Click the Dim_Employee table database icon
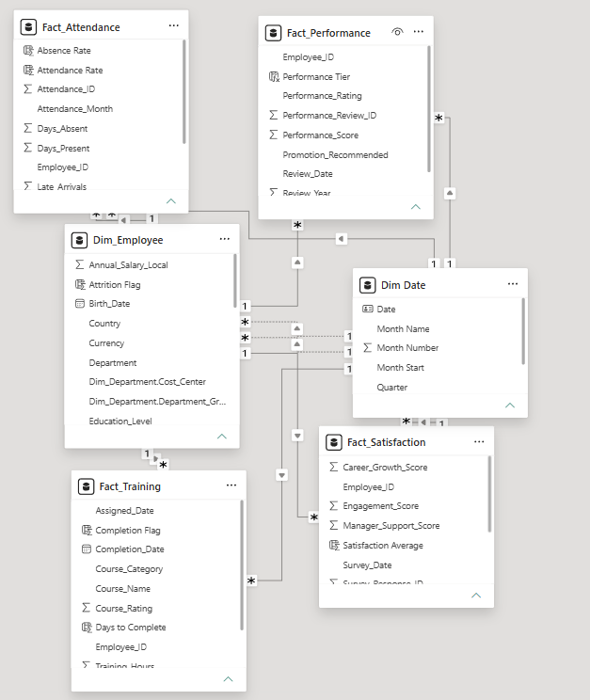The width and height of the screenshot is (590, 700). point(79,240)
